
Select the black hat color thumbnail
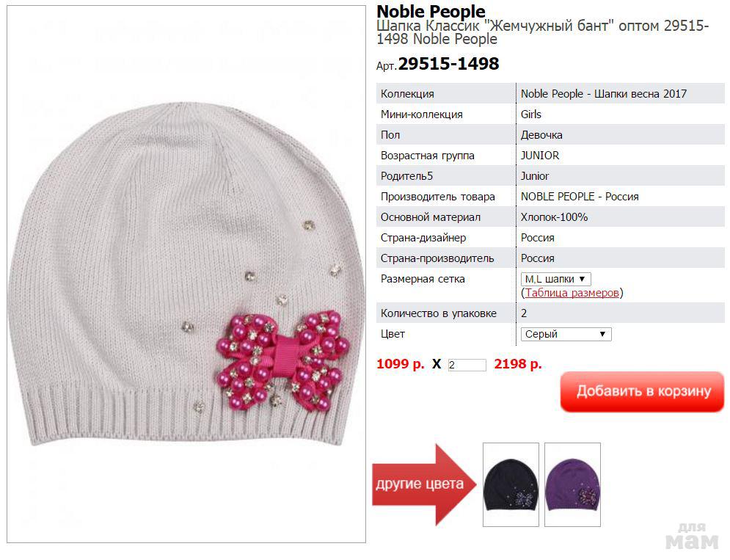(511, 484)
